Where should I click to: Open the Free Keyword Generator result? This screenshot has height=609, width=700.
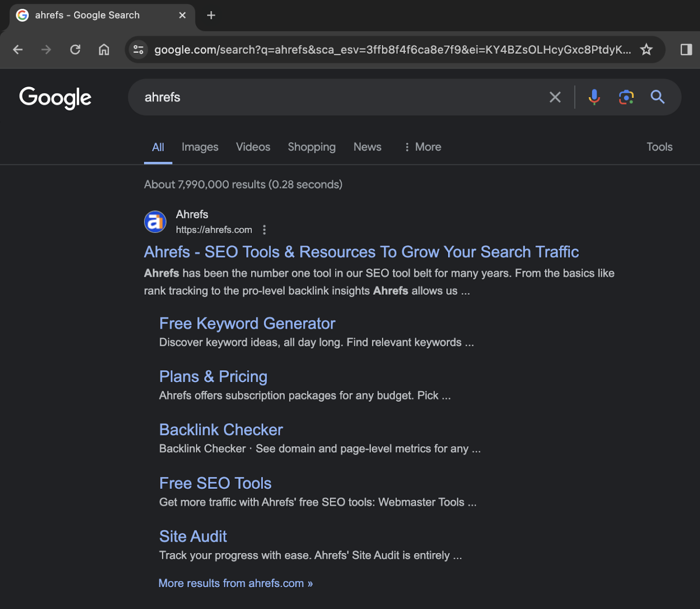pos(247,323)
